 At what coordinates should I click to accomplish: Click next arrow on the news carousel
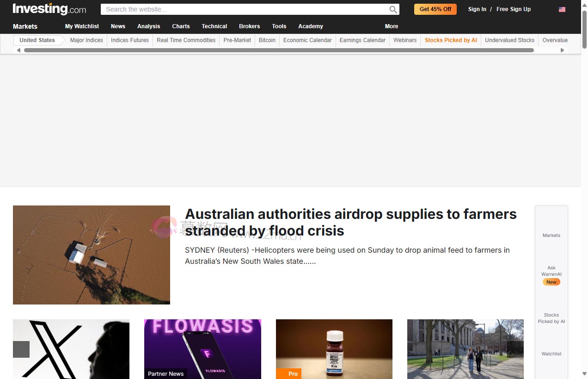pos(515,349)
